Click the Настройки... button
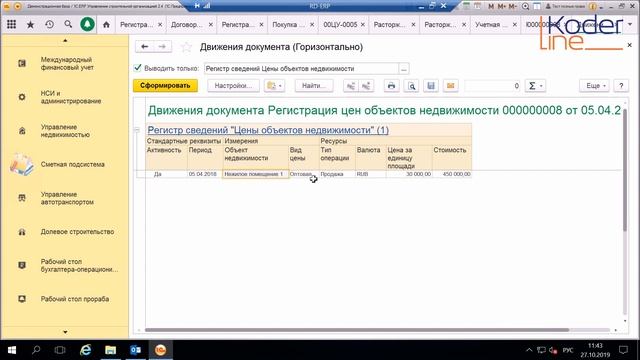The height and width of the screenshot is (360, 640). (233, 86)
